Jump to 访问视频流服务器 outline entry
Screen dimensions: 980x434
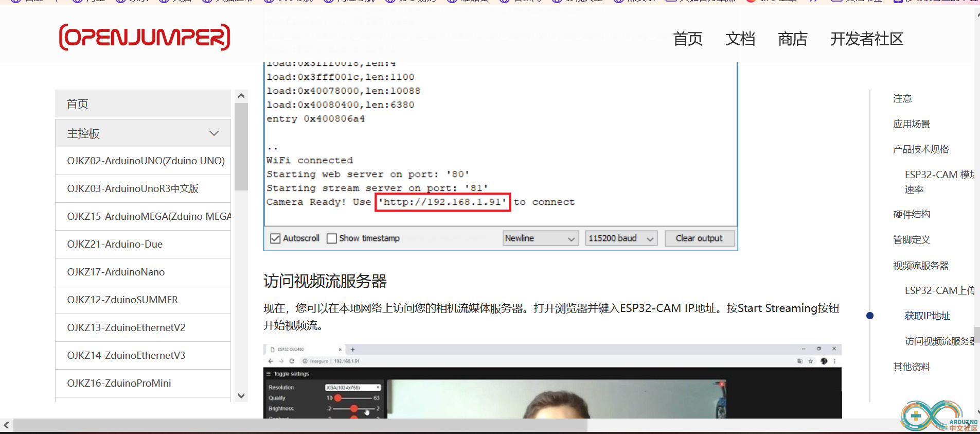939,341
